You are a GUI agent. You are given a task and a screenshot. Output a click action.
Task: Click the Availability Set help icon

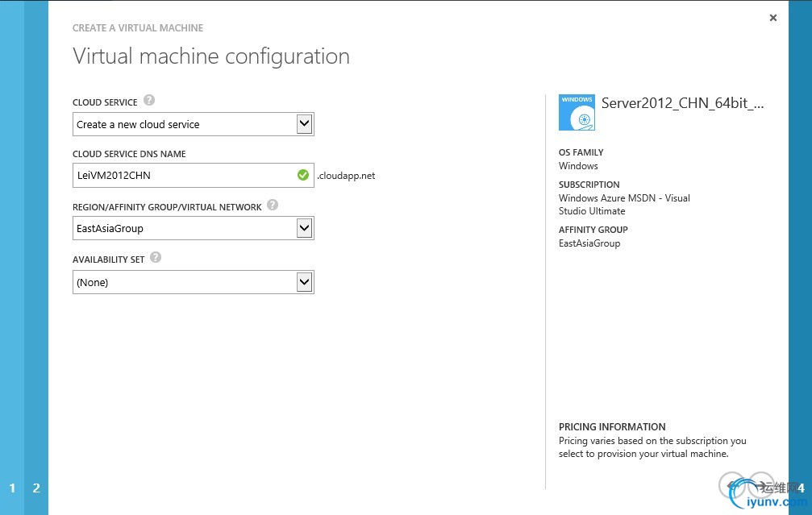pyautogui.click(x=156, y=258)
